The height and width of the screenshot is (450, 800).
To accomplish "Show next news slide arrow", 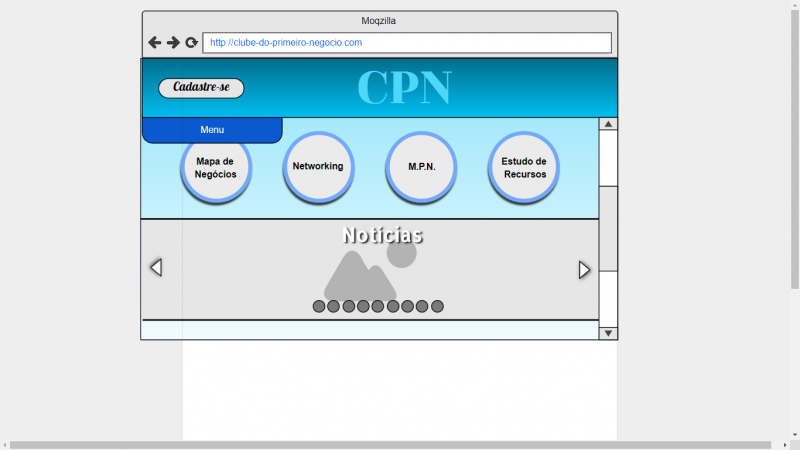I will coord(584,269).
